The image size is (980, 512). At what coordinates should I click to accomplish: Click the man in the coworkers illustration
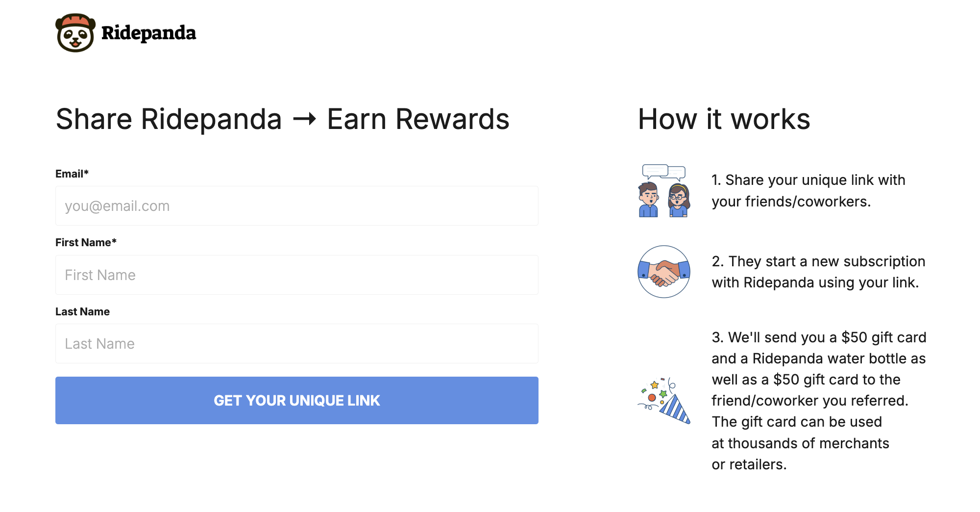click(x=648, y=200)
